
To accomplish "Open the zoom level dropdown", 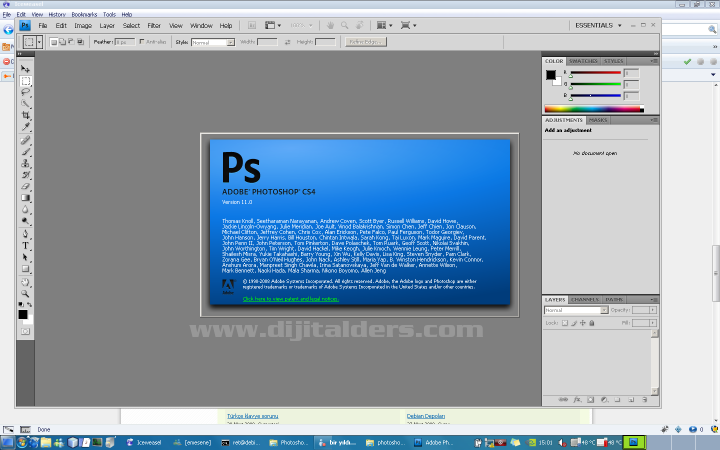I will pyautogui.click(x=301, y=25).
